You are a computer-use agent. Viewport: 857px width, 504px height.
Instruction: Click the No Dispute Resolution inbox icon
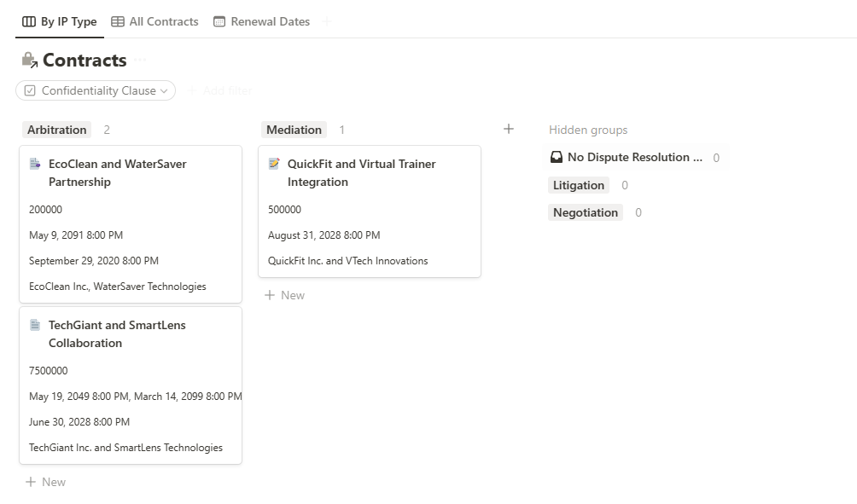pyautogui.click(x=557, y=158)
